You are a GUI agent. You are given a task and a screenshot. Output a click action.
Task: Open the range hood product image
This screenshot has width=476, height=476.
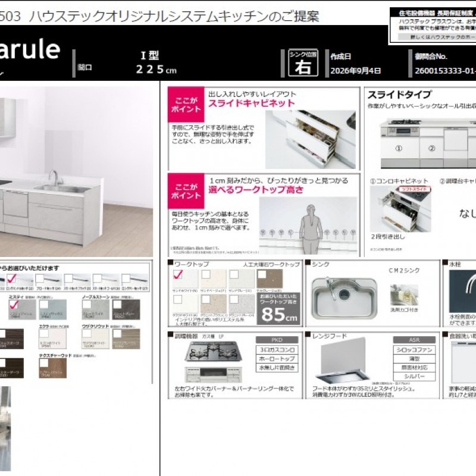[x=343, y=361]
